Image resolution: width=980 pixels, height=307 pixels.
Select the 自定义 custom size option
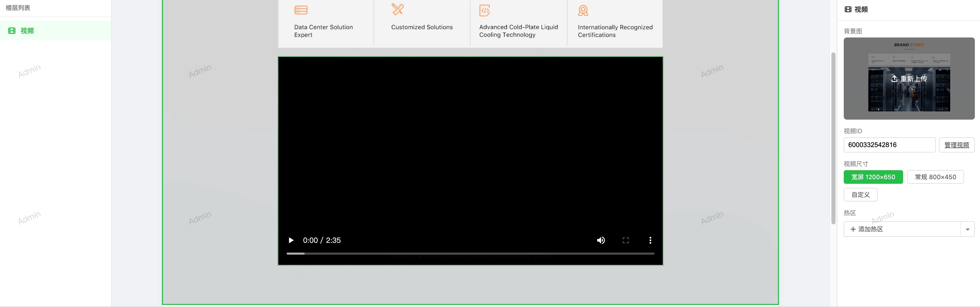(x=860, y=195)
